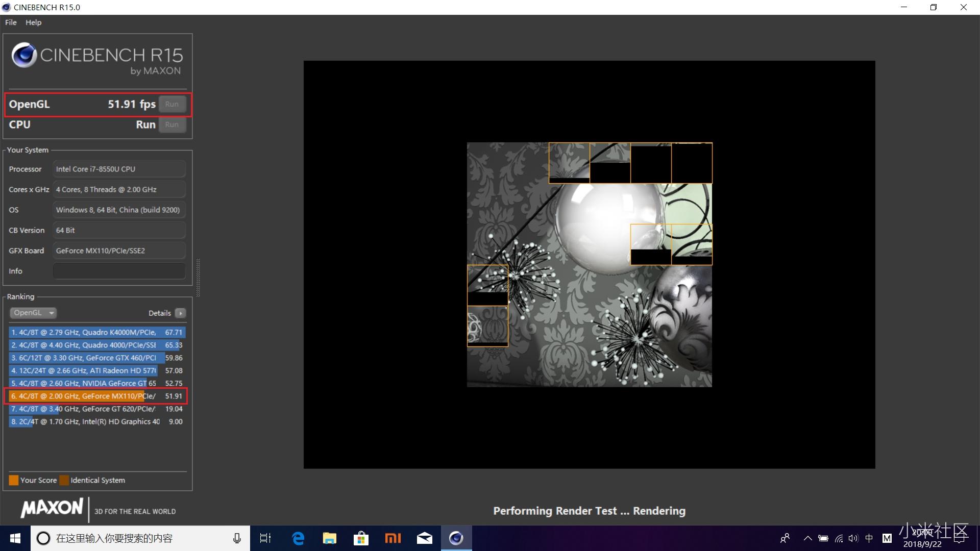Click the Details arrow button in Ranking
Image resolution: width=980 pixels, height=551 pixels.
click(x=180, y=313)
